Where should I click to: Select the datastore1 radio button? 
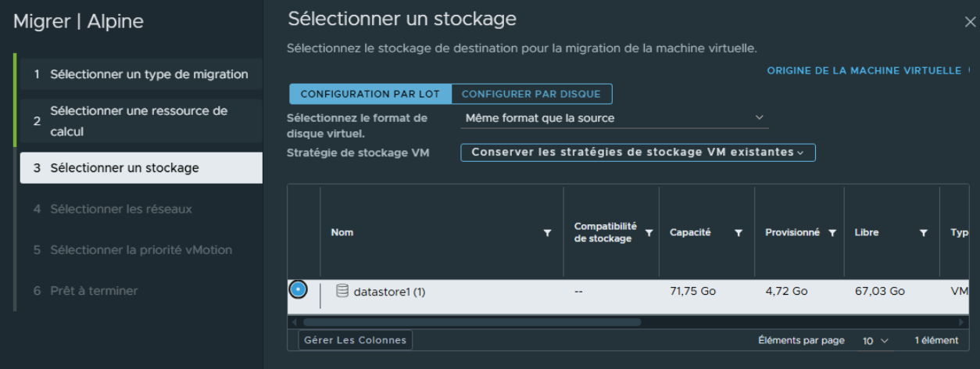click(x=298, y=290)
